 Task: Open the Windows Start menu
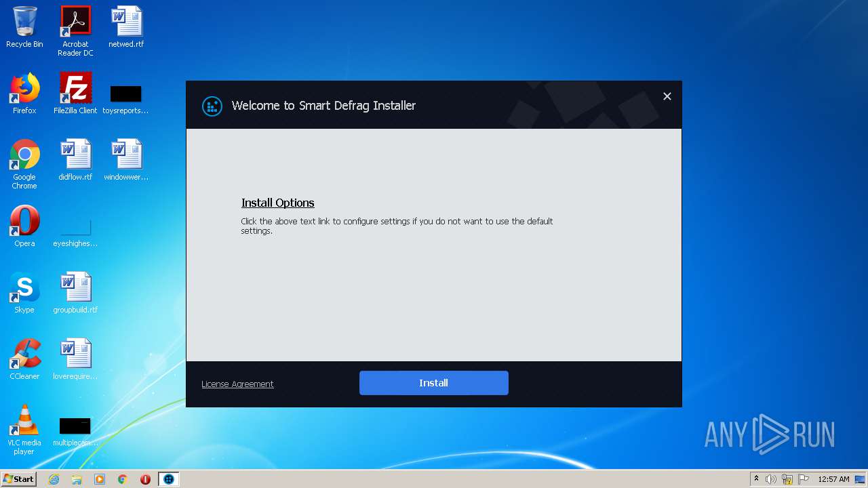[18, 479]
